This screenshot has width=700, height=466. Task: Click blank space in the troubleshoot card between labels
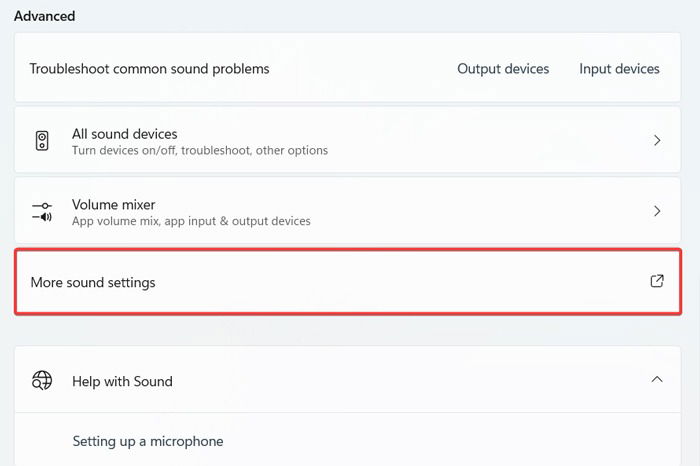pos(363,69)
